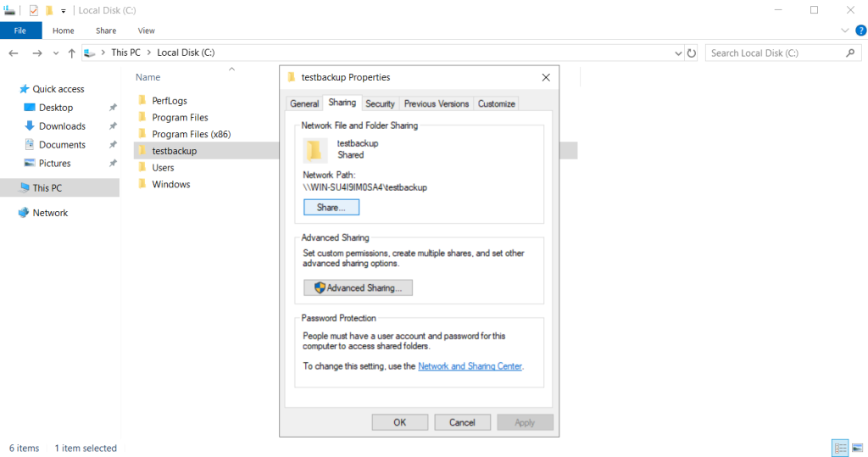Click the search magnifier icon
This screenshot has height=457, width=868.
pyautogui.click(x=850, y=53)
